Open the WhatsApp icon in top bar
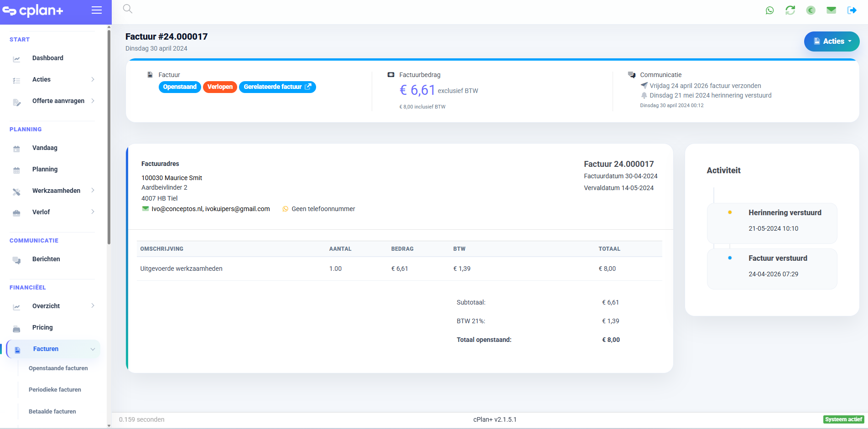Viewport: 868px width, 429px height. pyautogui.click(x=770, y=10)
